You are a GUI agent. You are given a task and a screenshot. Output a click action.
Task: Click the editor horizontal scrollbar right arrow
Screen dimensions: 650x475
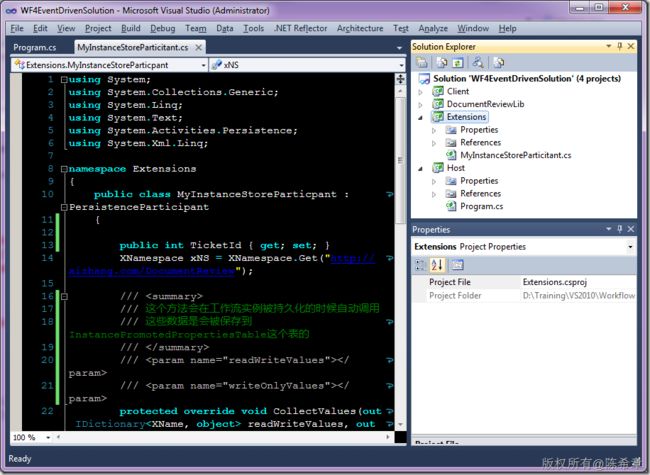tap(388, 436)
